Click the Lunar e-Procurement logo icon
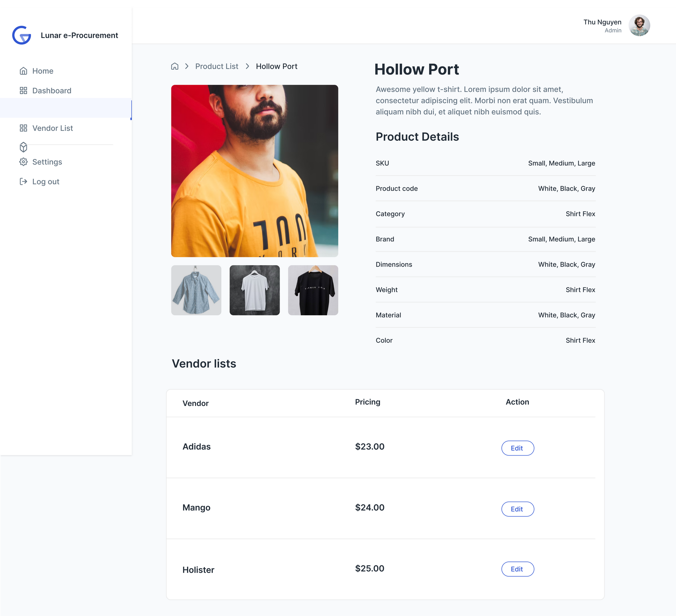Viewport: 676px width, 616px height. [21, 35]
